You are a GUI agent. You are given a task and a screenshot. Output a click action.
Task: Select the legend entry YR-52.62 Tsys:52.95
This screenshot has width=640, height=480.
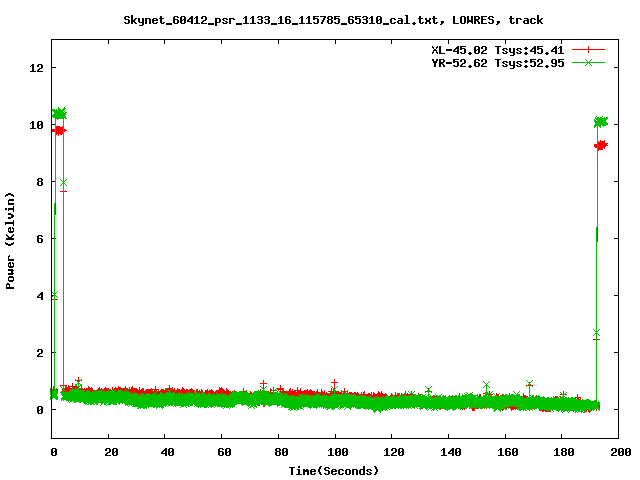pos(498,63)
